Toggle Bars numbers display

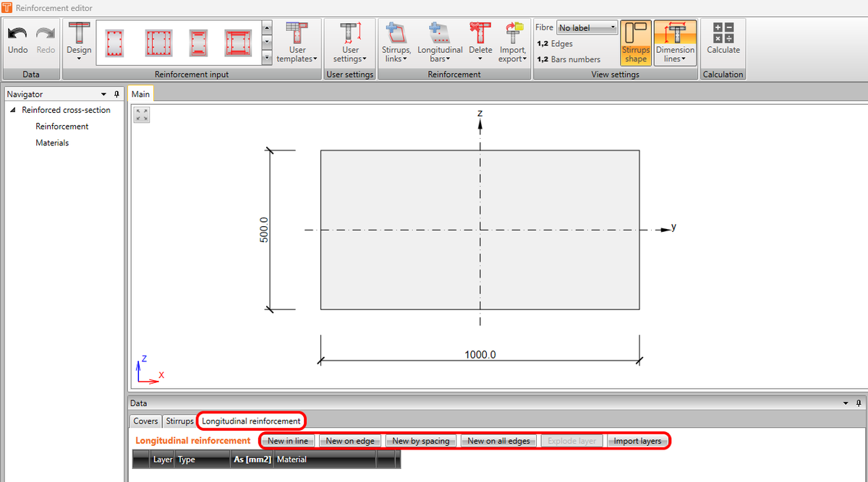pyautogui.click(x=568, y=59)
